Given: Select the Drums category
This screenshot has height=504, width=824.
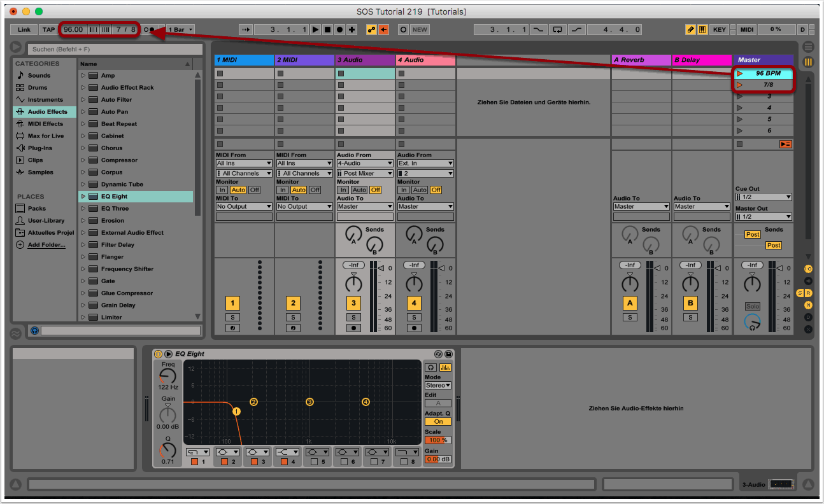Looking at the screenshot, I should pyautogui.click(x=38, y=88).
